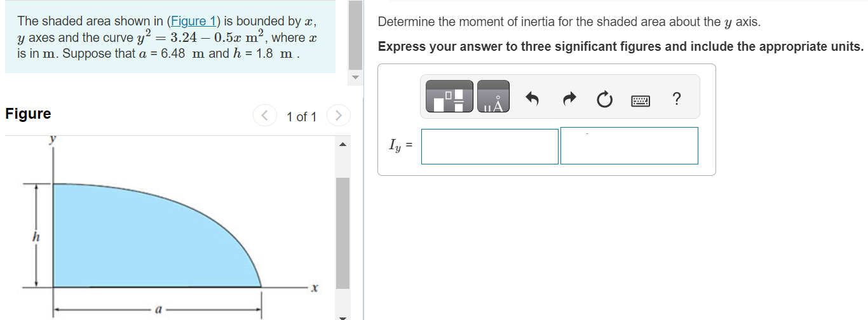
Task: Click the '1 of 1' figure counter
Action: [x=301, y=117]
